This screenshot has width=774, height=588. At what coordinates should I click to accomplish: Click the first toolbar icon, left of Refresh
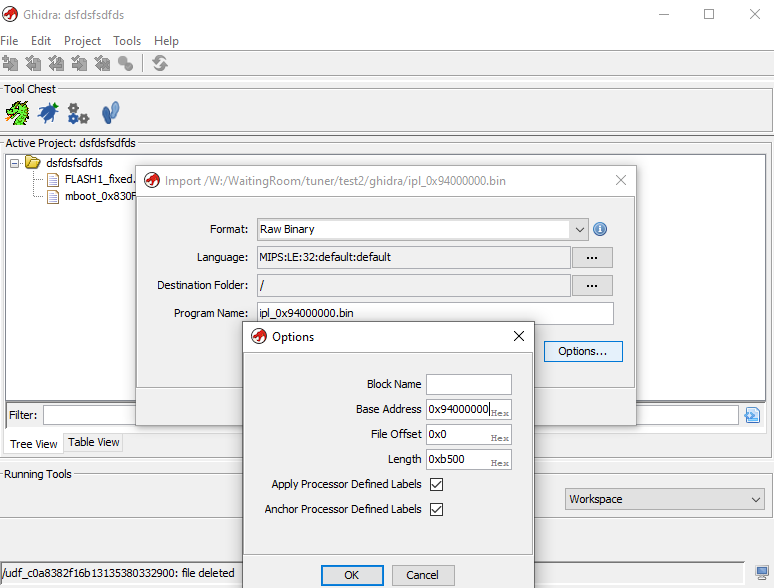(x=10, y=63)
